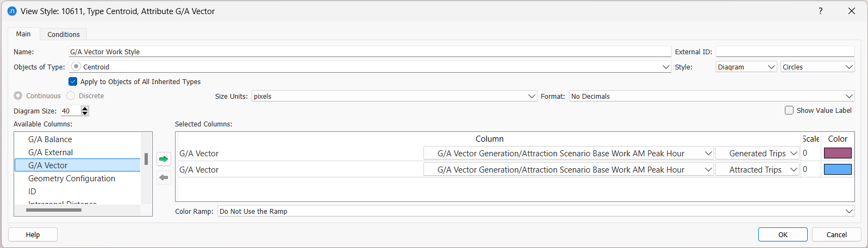Click the blue Attracted Trips color swatch
The image size is (868, 248).
[838, 169]
